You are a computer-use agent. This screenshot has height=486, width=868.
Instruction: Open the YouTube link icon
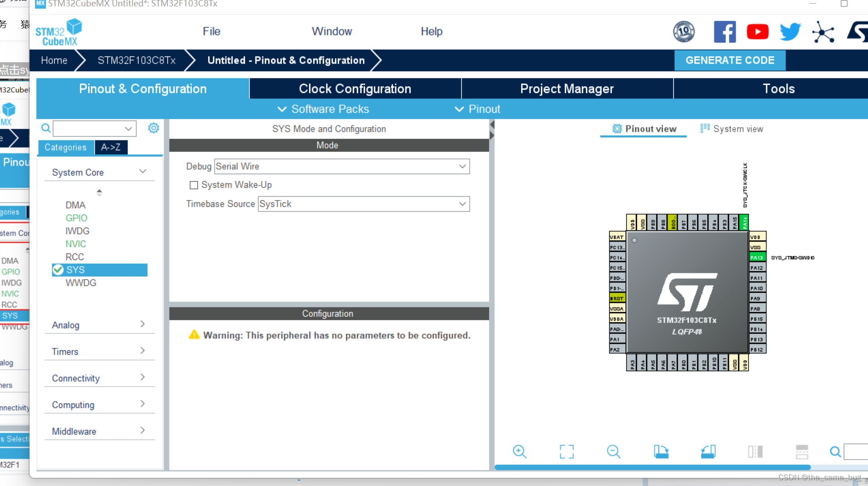click(x=758, y=32)
